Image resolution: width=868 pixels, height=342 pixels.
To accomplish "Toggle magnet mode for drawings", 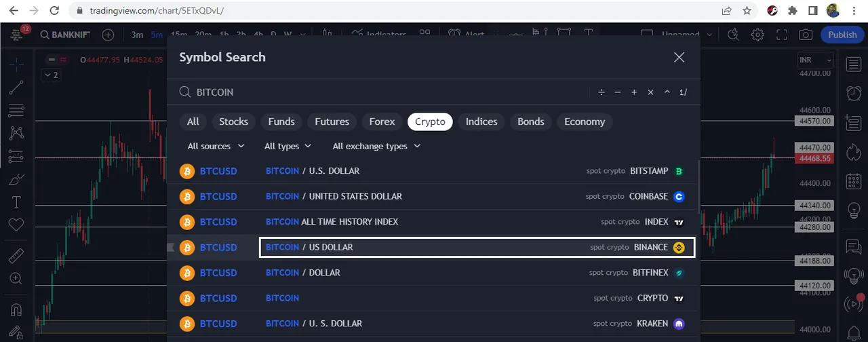I will pos(16,309).
